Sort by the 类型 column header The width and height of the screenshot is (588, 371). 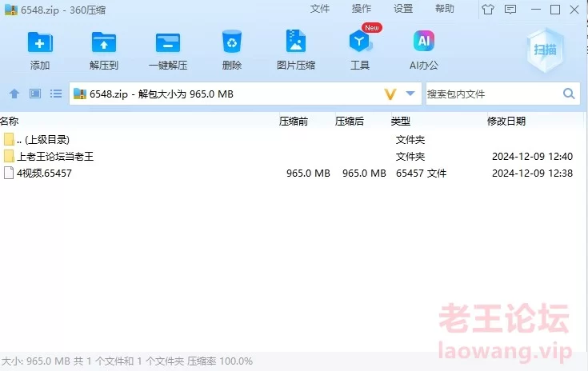pyautogui.click(x=401, y=121)
